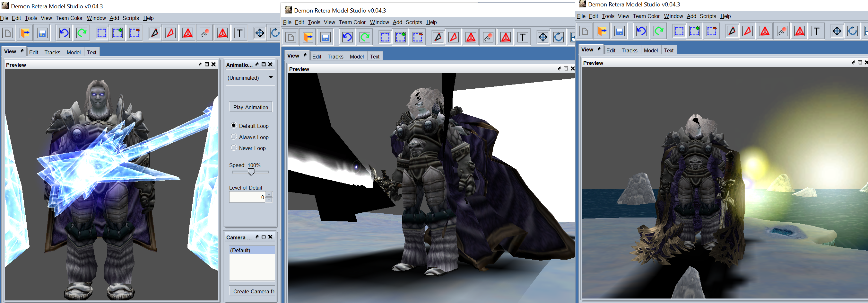Screen dimensions: 868x303
Task: Open Edit menu in right window
Action: tap(594, 16)
